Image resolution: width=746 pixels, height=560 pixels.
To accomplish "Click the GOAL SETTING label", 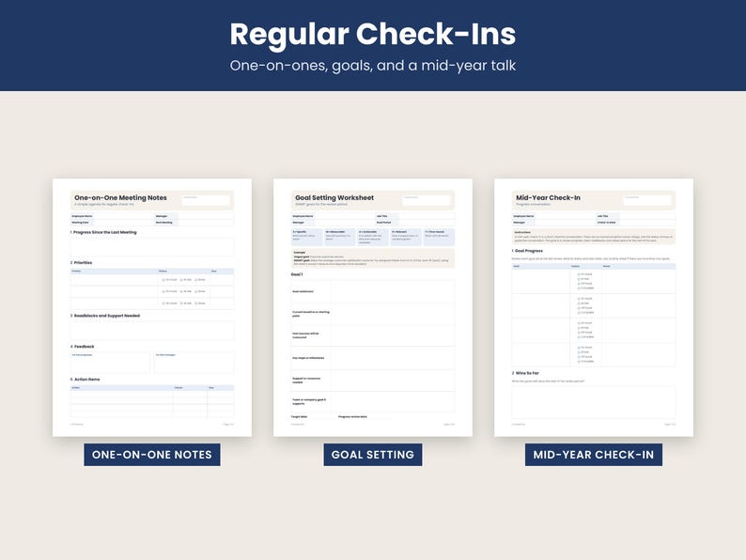I will (372, 455).
